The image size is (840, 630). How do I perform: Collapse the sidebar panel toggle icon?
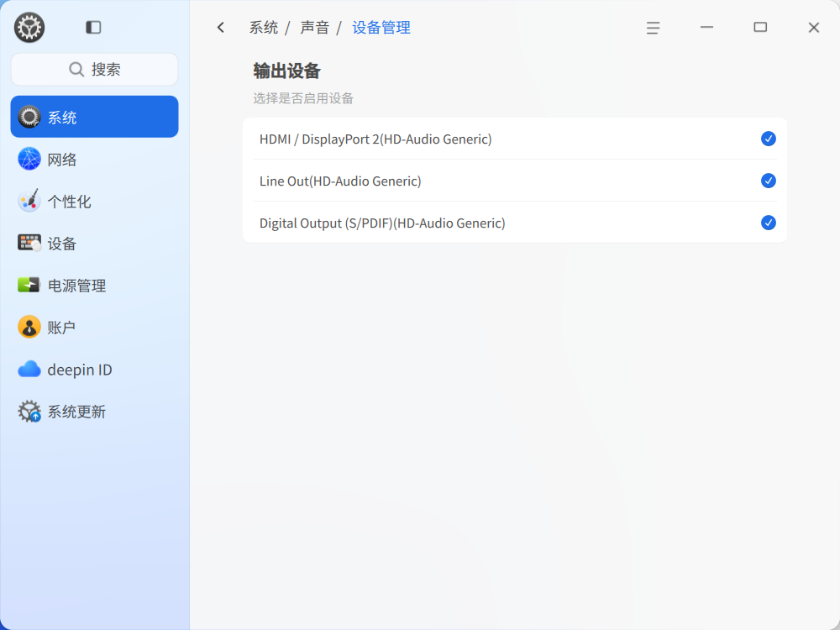click(93, 28)
